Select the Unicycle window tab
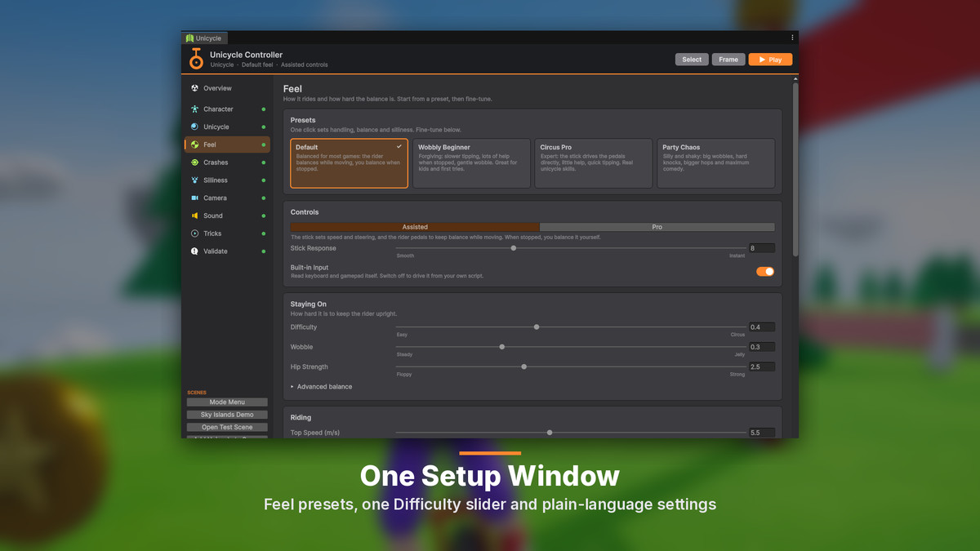Viewport: 980px width, 551px height. tap(205, 38)
